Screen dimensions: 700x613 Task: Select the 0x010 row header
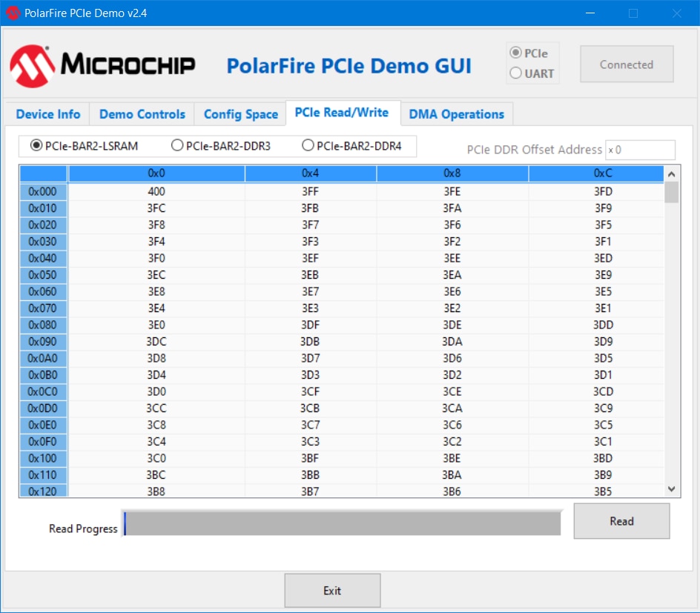pyautogui.click(x=43, y=208)
